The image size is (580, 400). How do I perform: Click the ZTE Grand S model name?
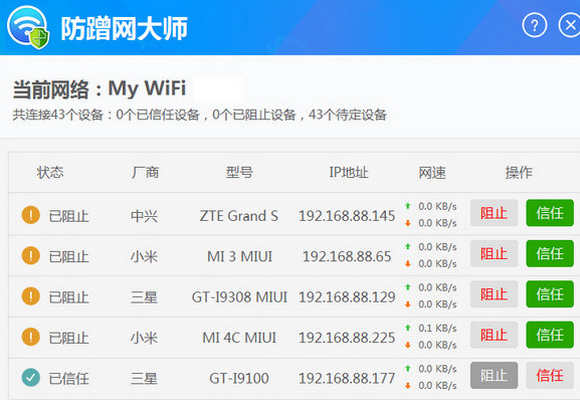click(x=239, y=216)
